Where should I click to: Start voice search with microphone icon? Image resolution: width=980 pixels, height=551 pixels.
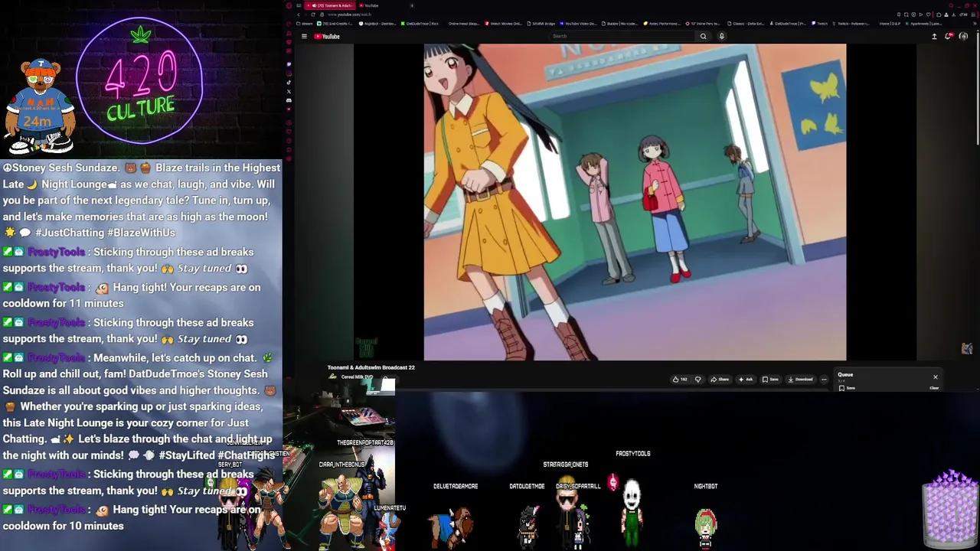click(721, 36)
